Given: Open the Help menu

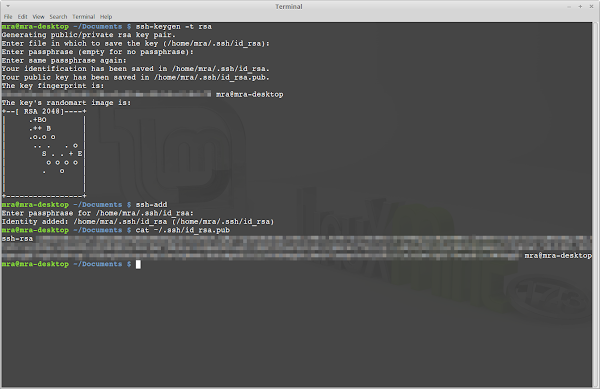Looking at the screenshot, I should (x=106, y=17).
